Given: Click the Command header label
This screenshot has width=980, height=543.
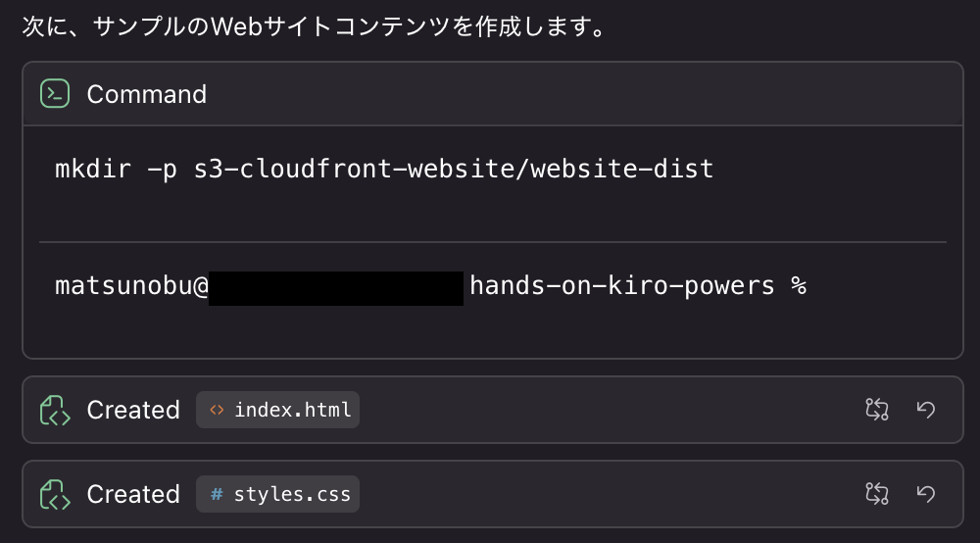Looking at the screenshot, I should 147,94.
